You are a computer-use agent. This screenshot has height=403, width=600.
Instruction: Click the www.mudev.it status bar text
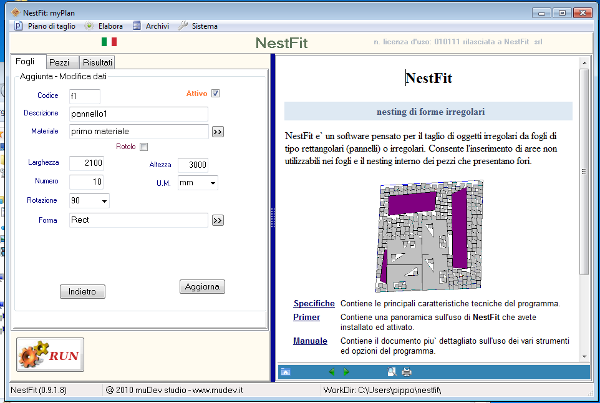[217, 390]
